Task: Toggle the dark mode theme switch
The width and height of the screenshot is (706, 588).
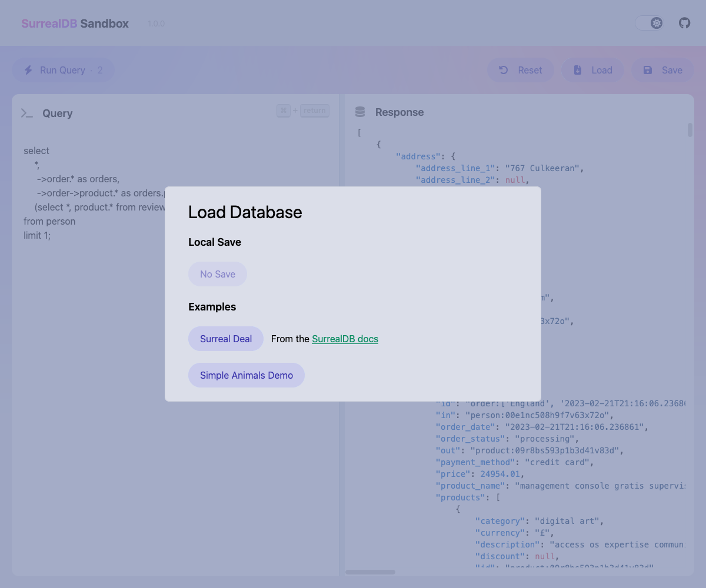Action: coord(650,23)
